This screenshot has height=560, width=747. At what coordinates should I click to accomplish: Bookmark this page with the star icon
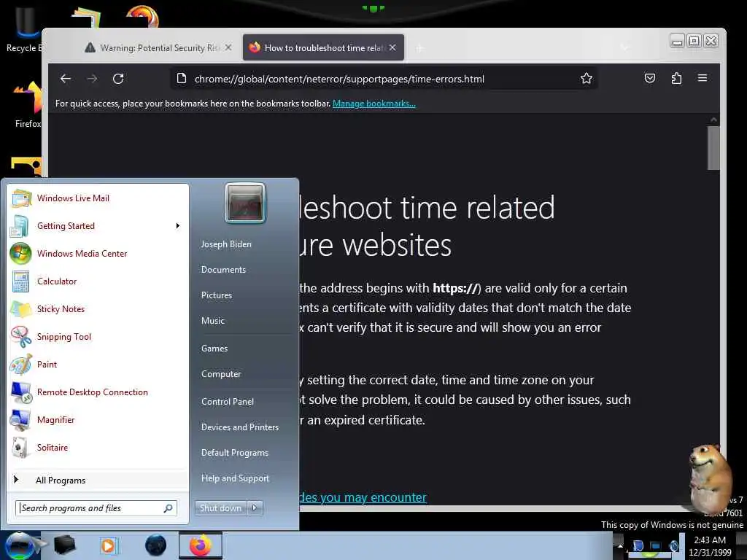[x=587, y=79]
